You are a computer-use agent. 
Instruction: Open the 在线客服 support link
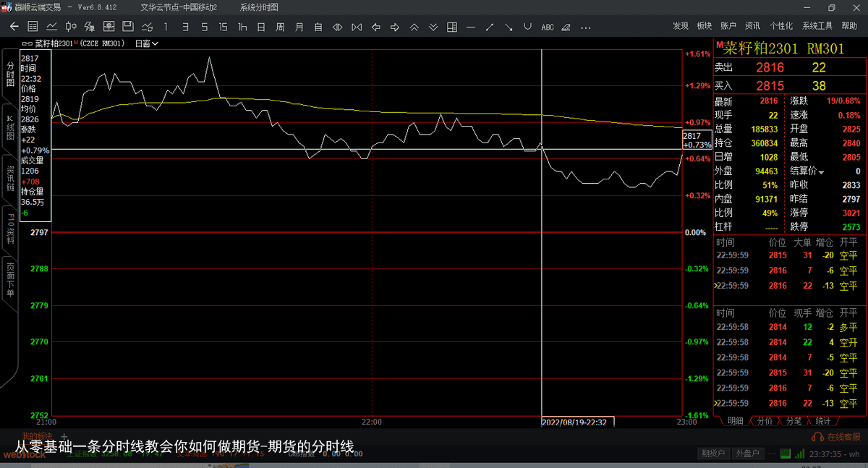click(837, 437)
